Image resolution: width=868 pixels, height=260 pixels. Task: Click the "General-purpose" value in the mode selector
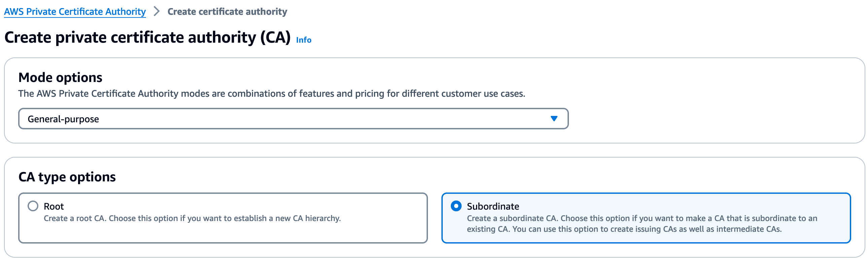(63, 119)
